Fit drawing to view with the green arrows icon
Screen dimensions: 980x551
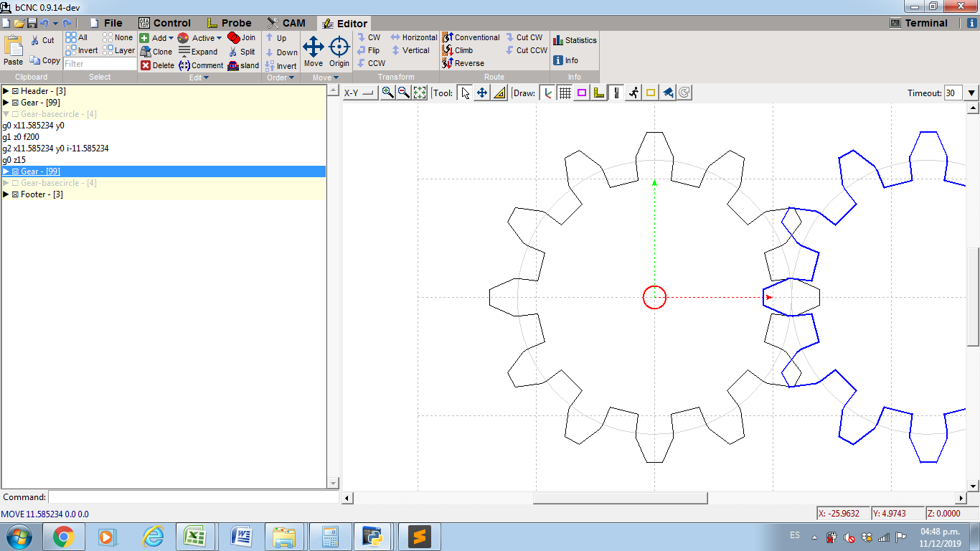420,93
